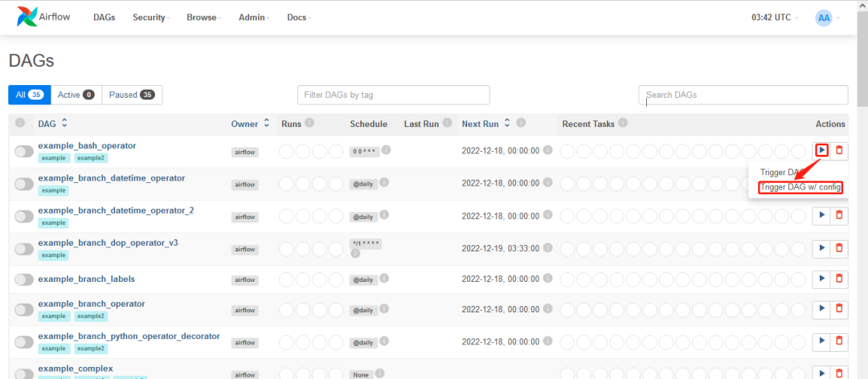Open the Browse dropdown menu

(x=203, y=17)
